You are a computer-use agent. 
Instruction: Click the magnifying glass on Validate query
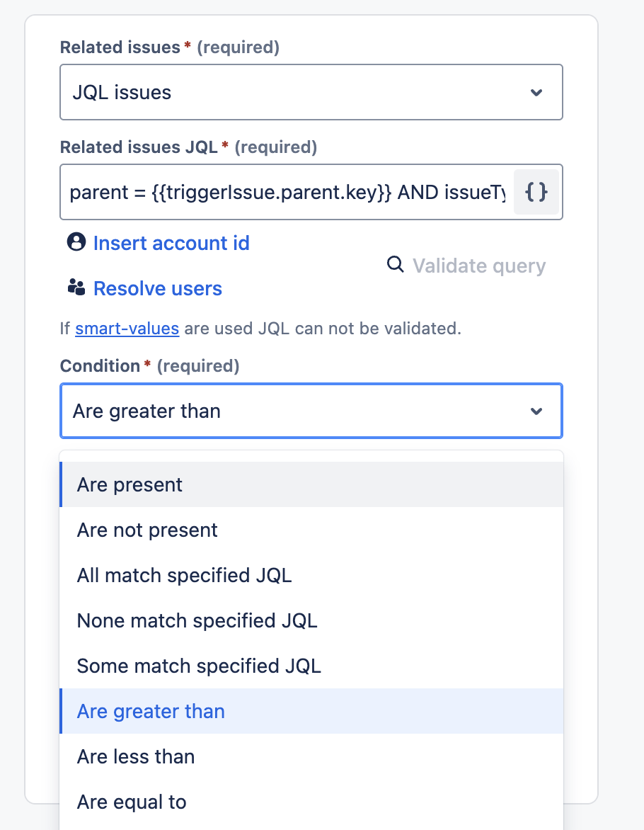tap(394, 264)
